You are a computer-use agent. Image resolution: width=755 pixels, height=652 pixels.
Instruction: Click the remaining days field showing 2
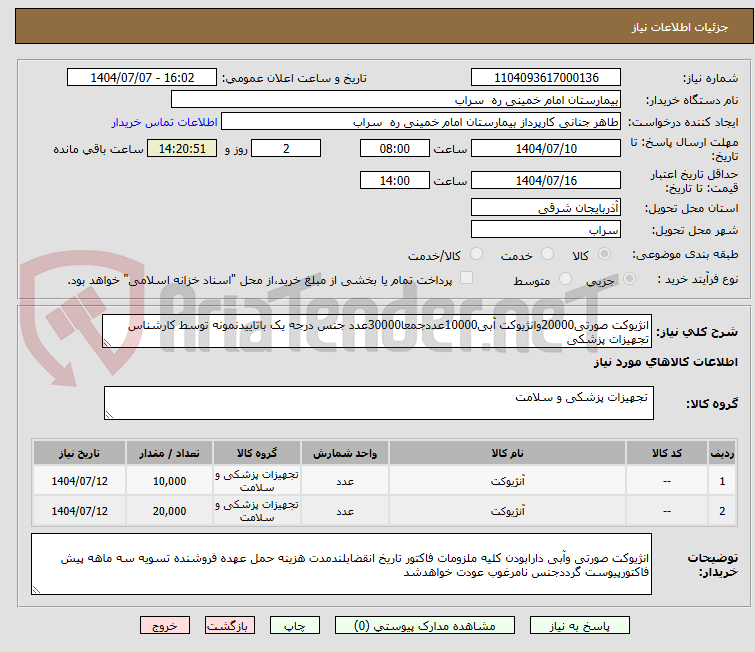tap(286, 148)
